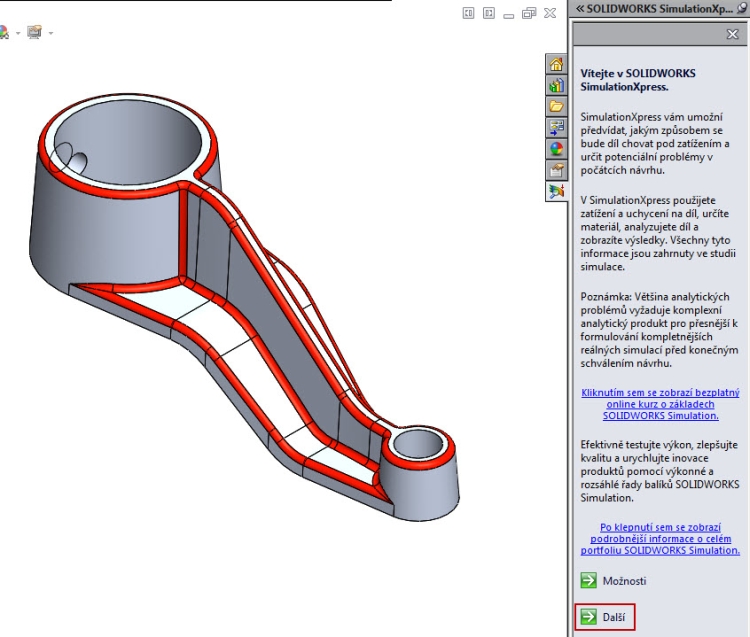Click the Možnosti options button
Viewport: 750px width, 637px height.
pyautogui.click(x=613, y=581)
